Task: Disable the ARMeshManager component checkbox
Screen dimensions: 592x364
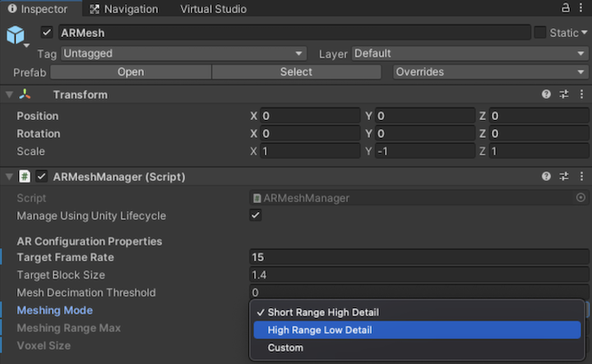Action: [41, 176]
